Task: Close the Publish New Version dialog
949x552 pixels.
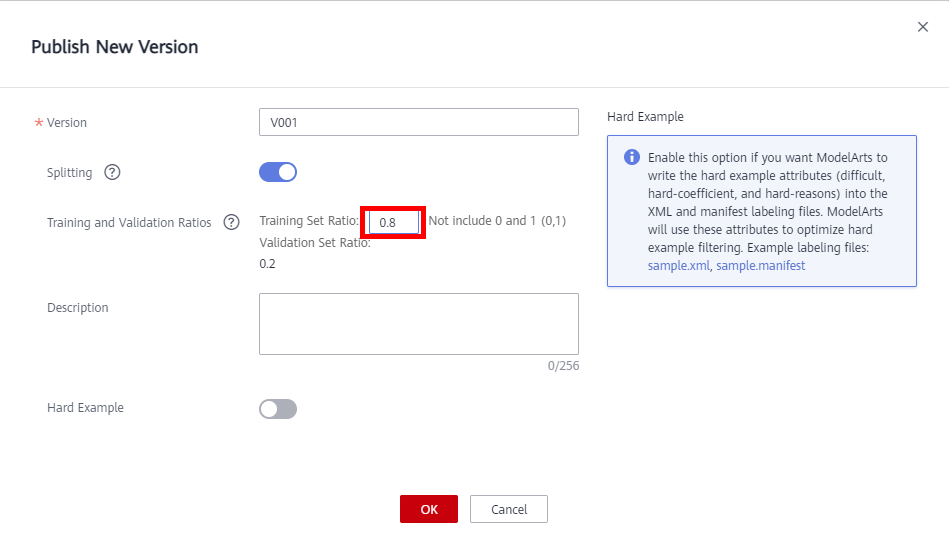Action: tap(922, 27)
